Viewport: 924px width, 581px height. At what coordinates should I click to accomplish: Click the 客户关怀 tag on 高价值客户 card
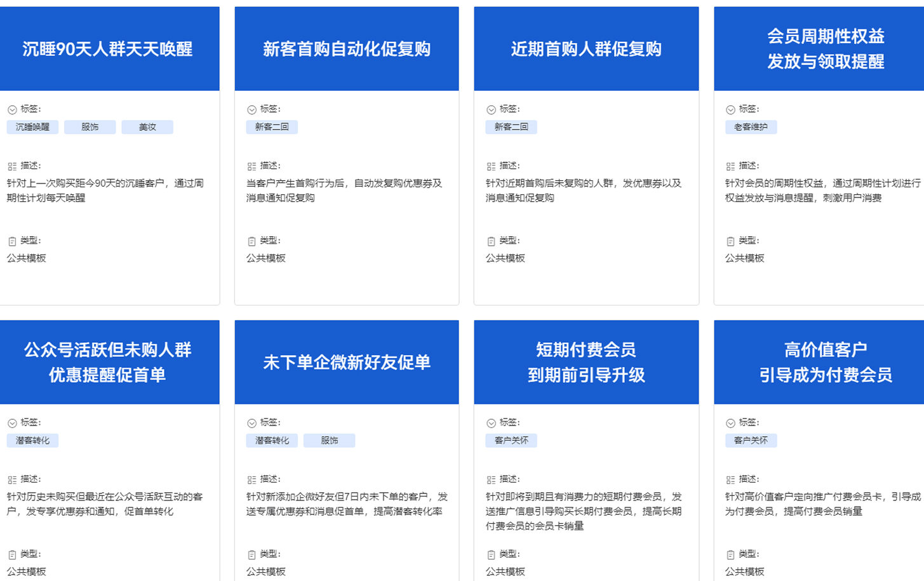click(x=751, y=440)
